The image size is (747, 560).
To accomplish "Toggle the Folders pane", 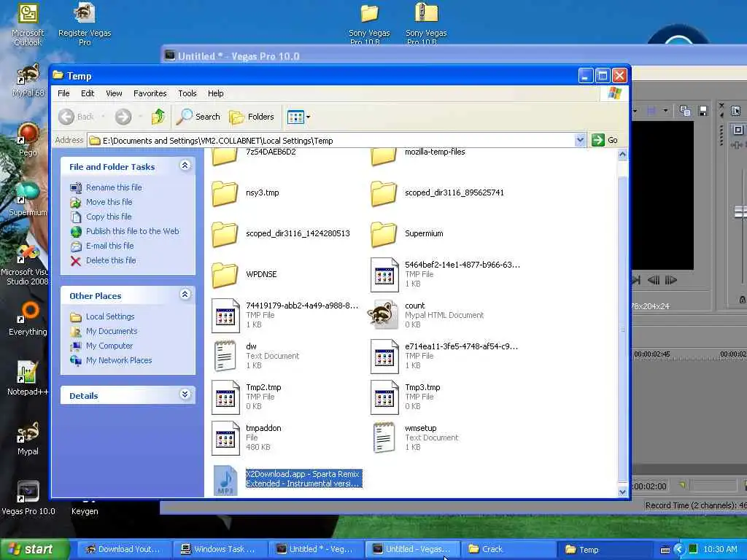I will point(252,117).
